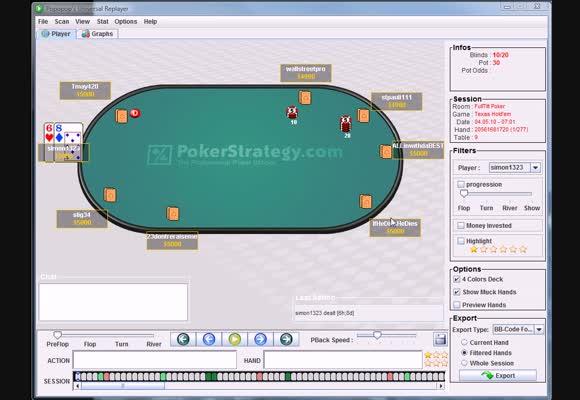580x400 pixels.
Task: Uncheck the 4 Colors Deck option
Action: 457,279
